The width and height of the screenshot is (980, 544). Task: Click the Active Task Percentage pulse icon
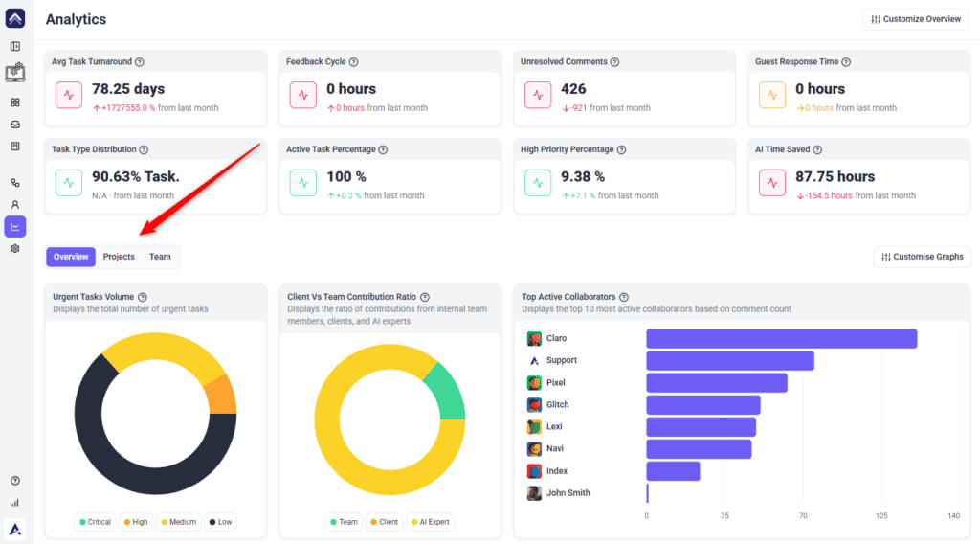303,183
